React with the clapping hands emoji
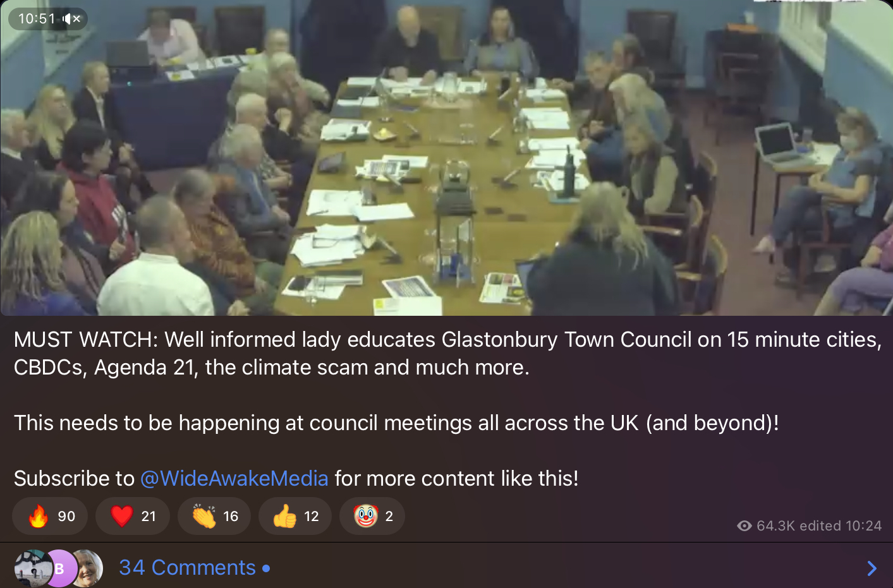 click(x=204, y=516)
